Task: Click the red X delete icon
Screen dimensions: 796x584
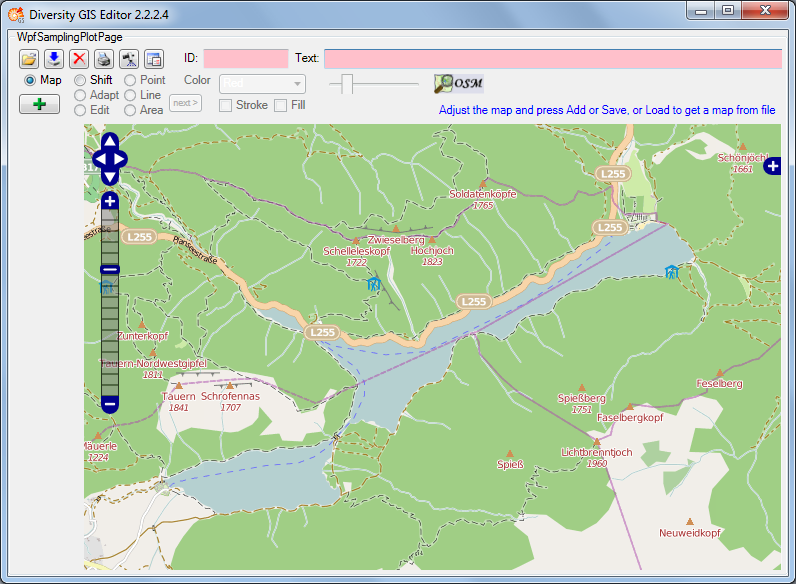Action: point(79,58)
